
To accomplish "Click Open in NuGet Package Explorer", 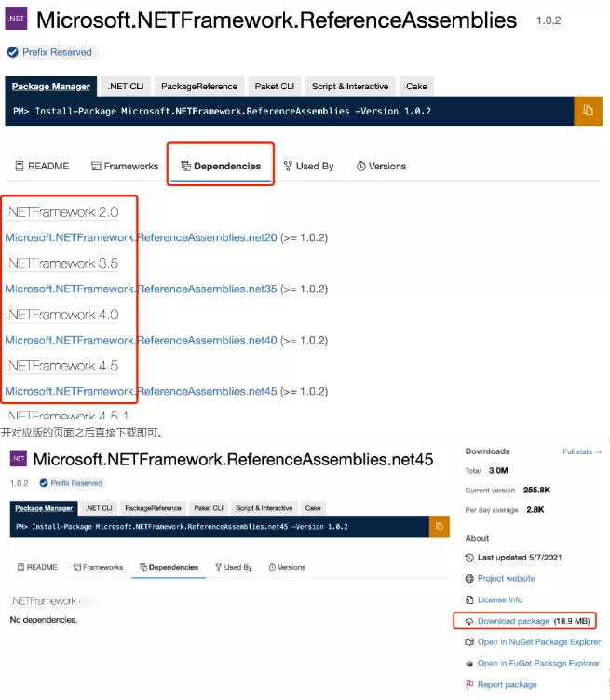I will 539,642.
